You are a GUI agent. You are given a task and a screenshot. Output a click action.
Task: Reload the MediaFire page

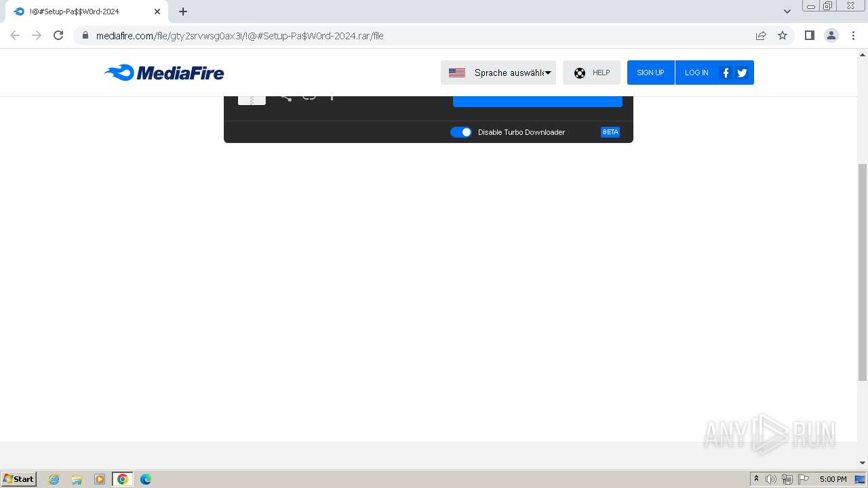pos(58,35)
